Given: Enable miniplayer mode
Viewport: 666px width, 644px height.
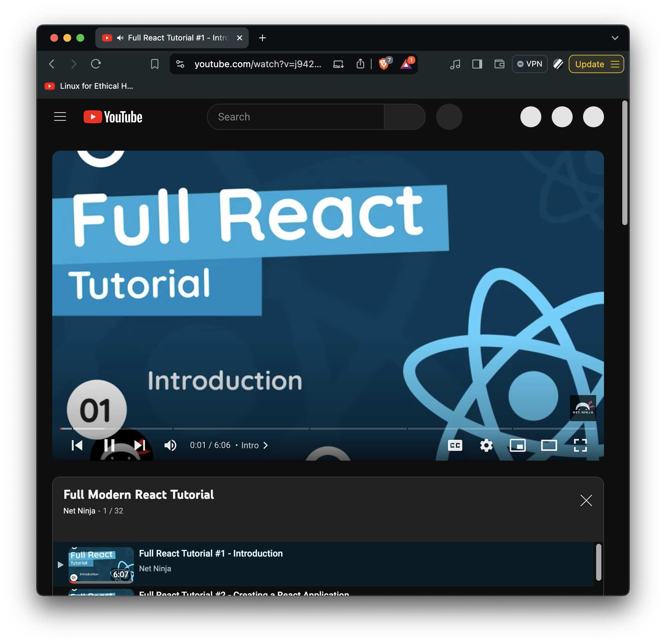Looking at the screenshot, I should [518, 445].
